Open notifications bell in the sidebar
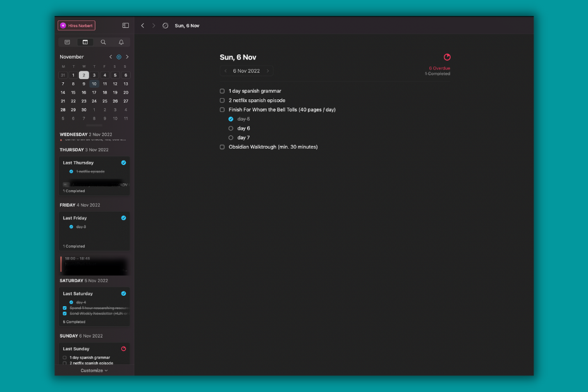Image resolution: width=588 pixels, height=392 pixels. [x=121, y=42]
